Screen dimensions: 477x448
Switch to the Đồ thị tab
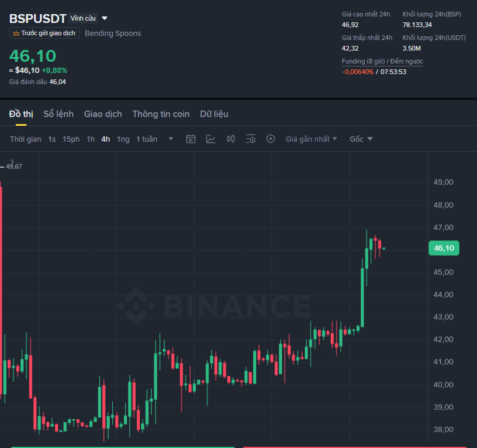[x=21, y=114]
